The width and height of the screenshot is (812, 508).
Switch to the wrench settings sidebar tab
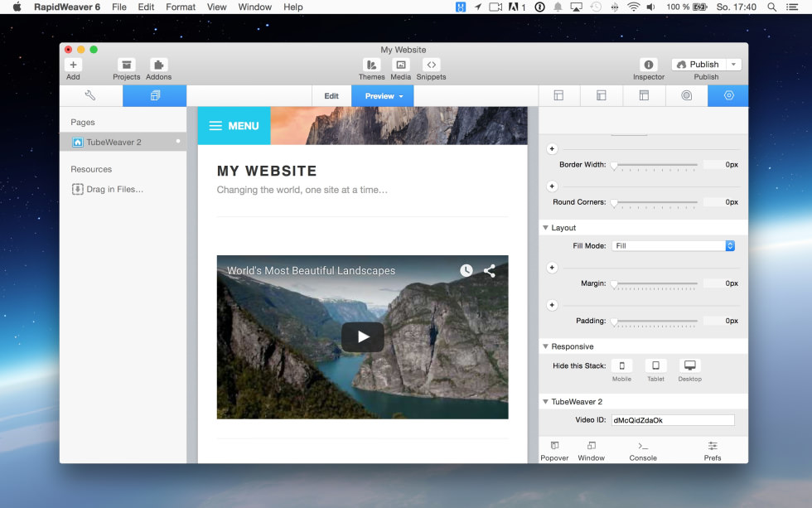pyautogui.click(x=90, y=96)
